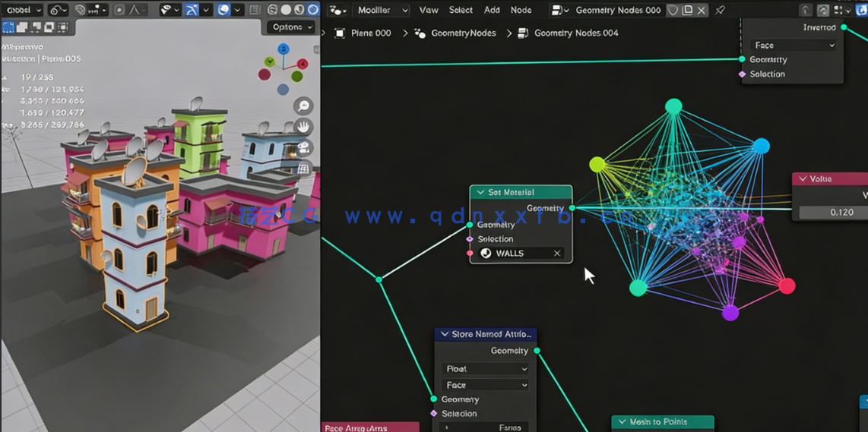Open the Select menu in node editor
868x432 pixels.
pyautogui.click(x=461, y=10)
